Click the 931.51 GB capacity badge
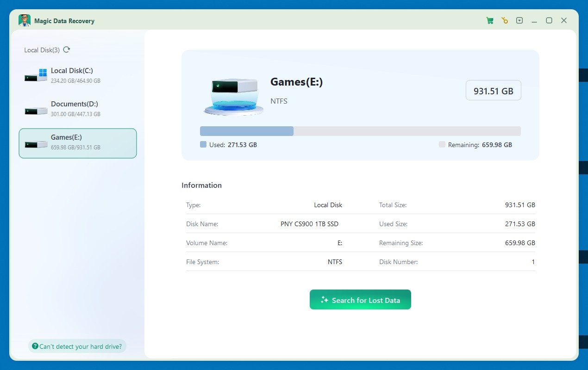Screen dimensions: 588x370 493,91
